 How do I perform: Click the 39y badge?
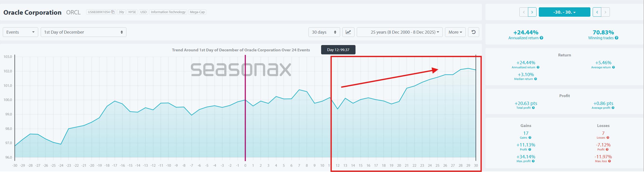point(121,12)
